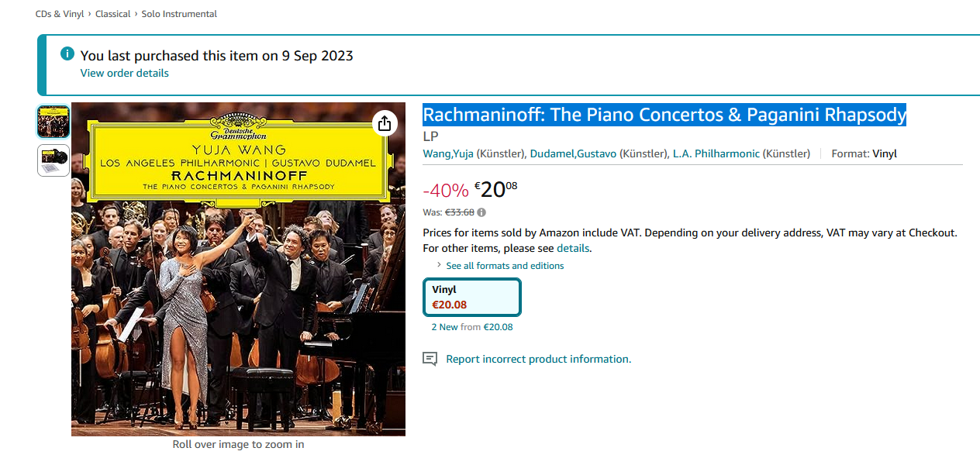Open L.A. Philharmonic artist link
The width and height of the screenshot is (980, 465).
coord(716,153)
